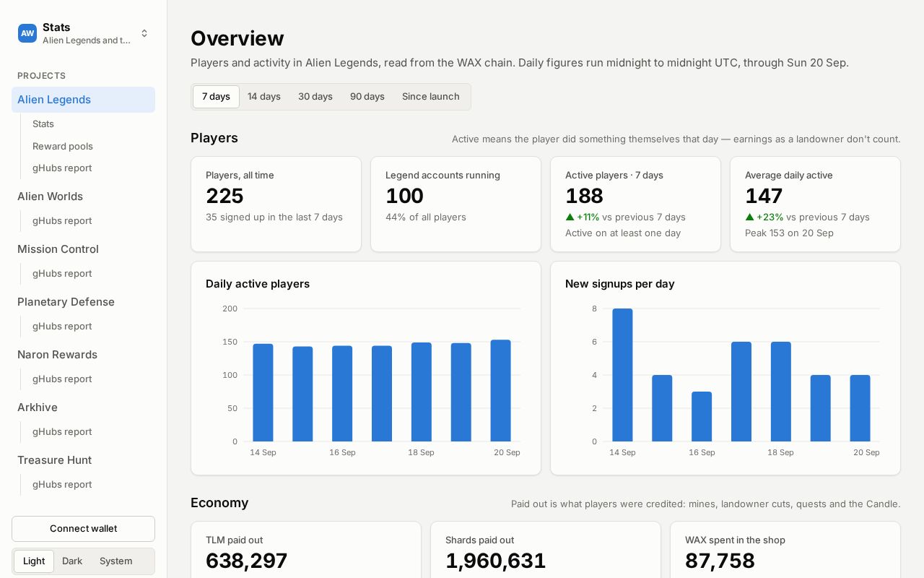This screenshot has width=924, height=578.
Task: Open the Mission Control project
Action: point(58,249)
